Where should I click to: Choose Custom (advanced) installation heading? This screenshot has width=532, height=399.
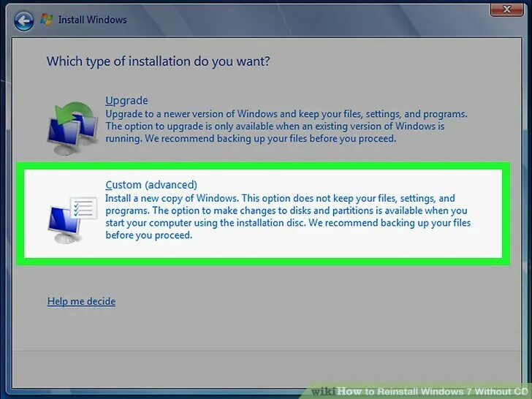[151, 185]
